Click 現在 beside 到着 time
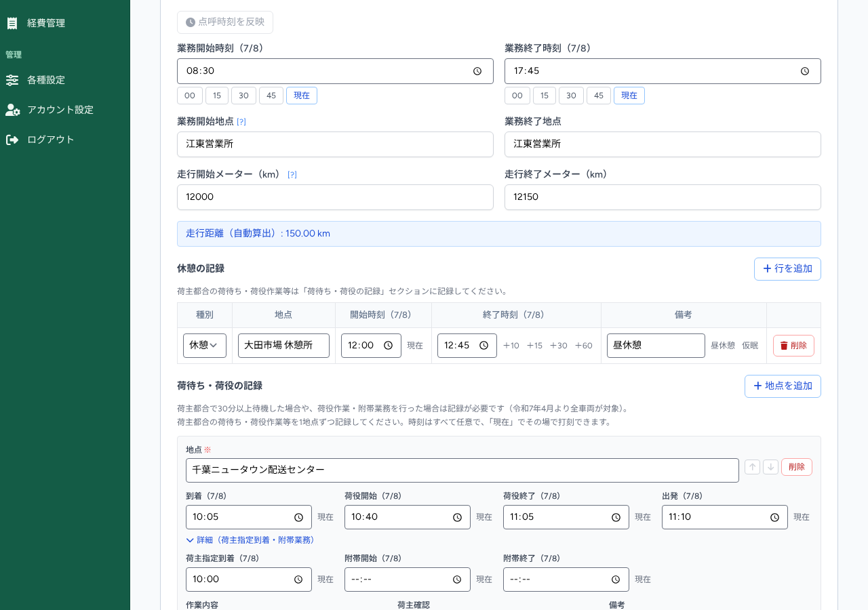Image resolution: width=868 pixels, height=610 pixels. [x=325, y=517]
